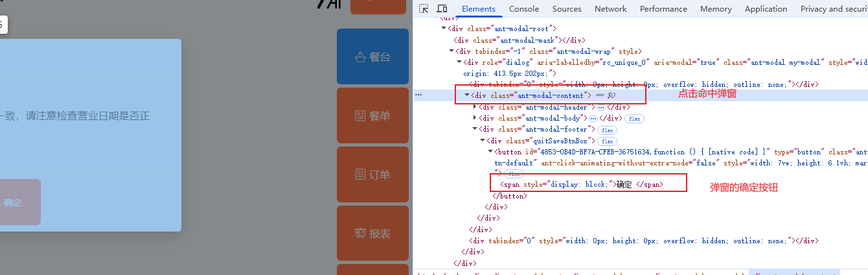This screenshot has width=868, height=275.
Task: Click the highlighted last breadcrumb in DOM path bar
Action: click(794, 274)
